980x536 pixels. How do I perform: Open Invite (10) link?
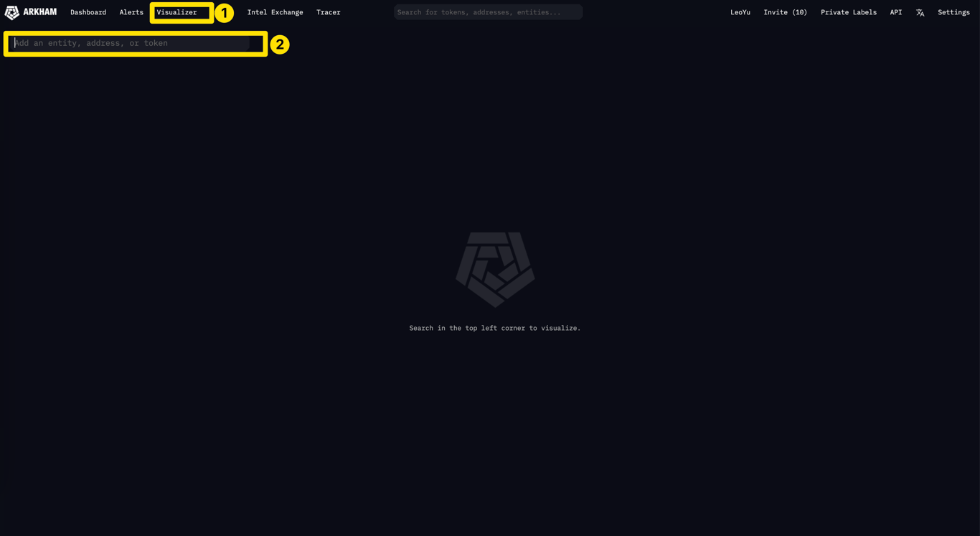(x=786, y=12)
